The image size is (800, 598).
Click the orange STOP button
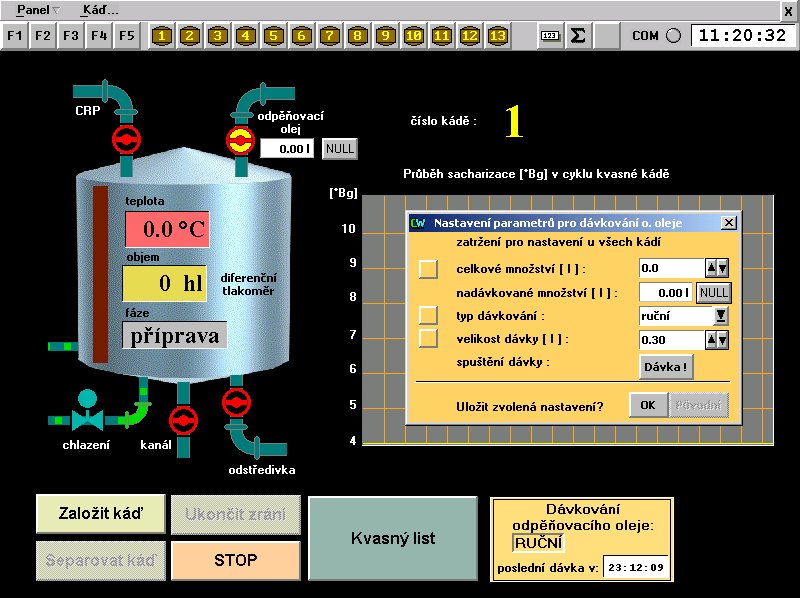(236, 560)
